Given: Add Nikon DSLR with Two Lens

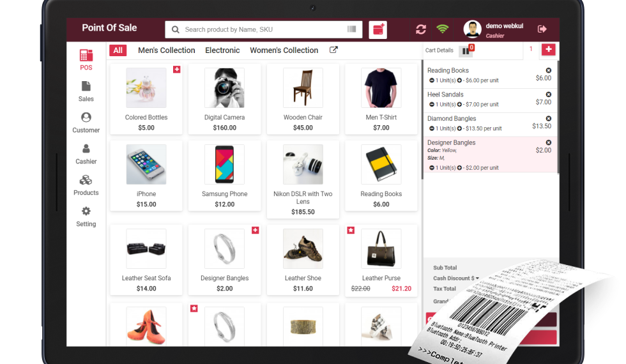Looking at the screenshot, I should (303, 179).
